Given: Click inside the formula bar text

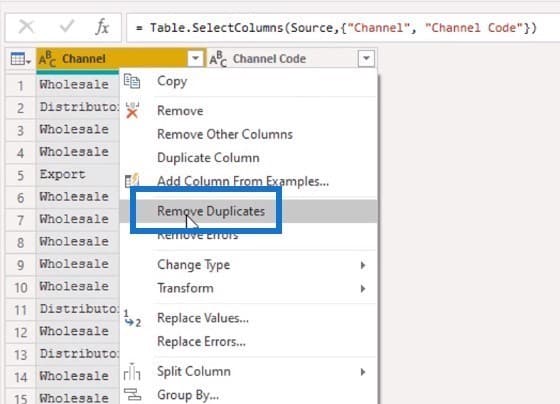Looking at the screenshot, I should tap(336, 28).
